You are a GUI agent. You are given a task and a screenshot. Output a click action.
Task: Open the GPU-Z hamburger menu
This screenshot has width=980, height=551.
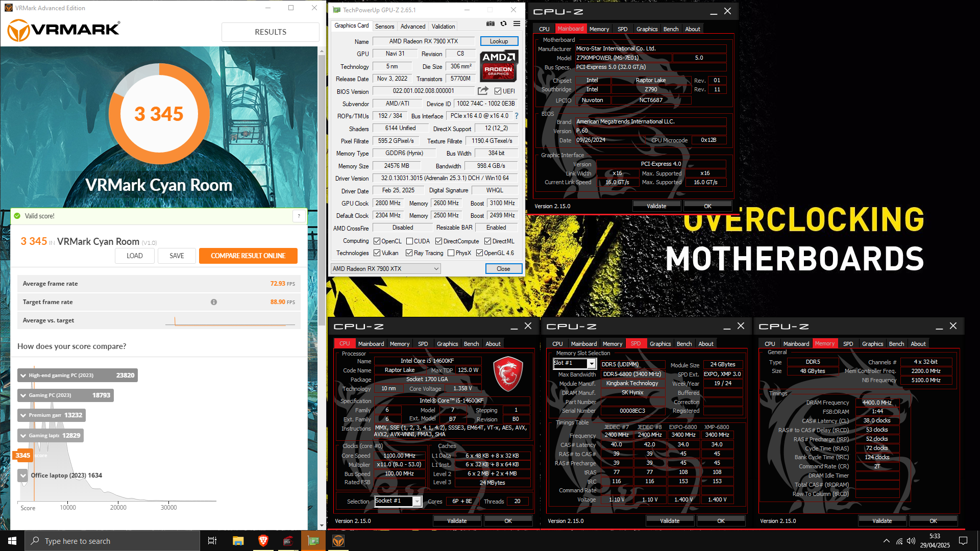point(517,24)
